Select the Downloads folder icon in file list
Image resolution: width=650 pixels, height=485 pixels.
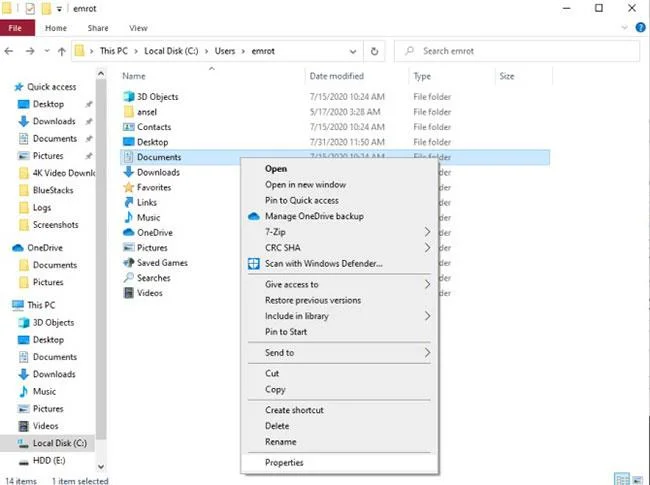(x=129, y=172)
